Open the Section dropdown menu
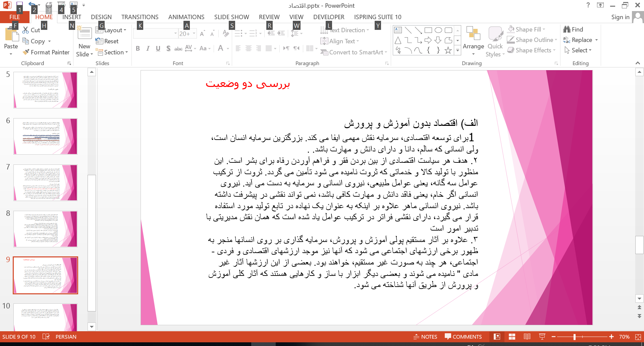The width and height of the screenshot is (644, 346). pyautogui.click(x=113, y=52)
